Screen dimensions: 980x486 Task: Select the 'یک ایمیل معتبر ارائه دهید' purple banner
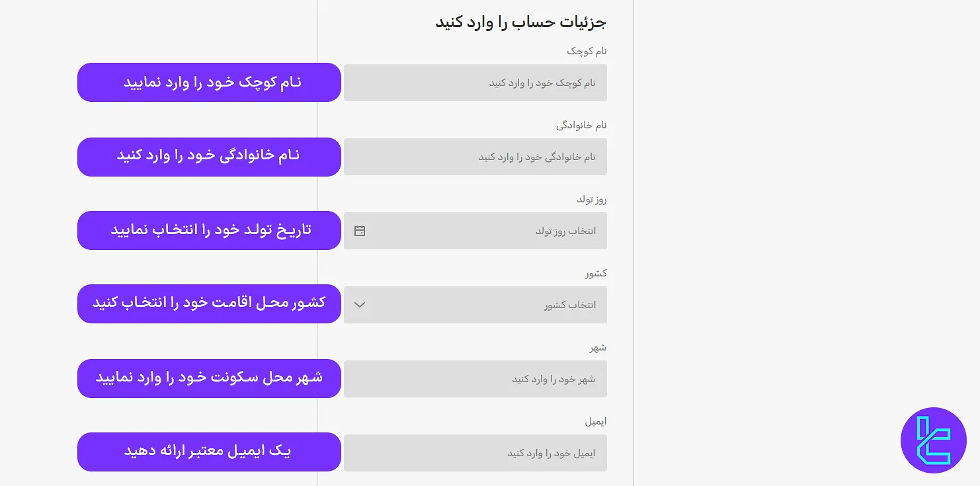(209, 452)
